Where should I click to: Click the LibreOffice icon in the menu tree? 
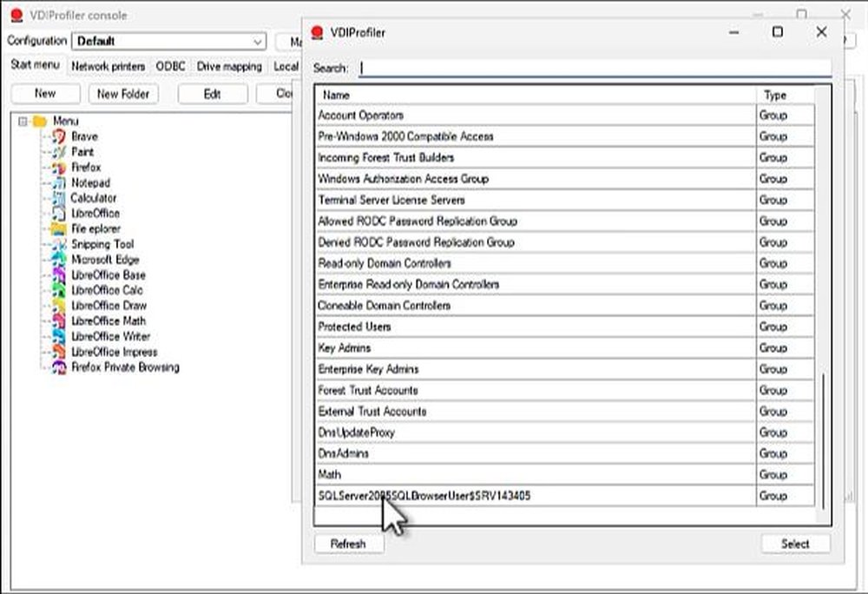tap(59, 213)
